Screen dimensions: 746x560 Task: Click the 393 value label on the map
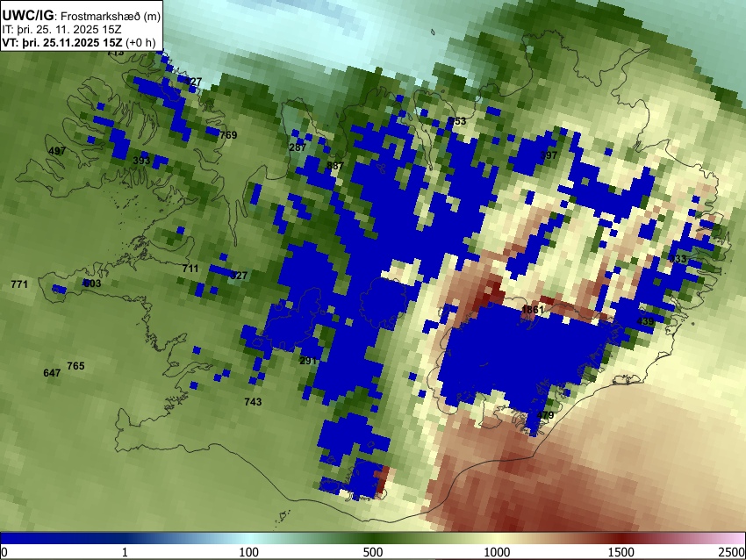pyautogui.click(x=141, y=161)
